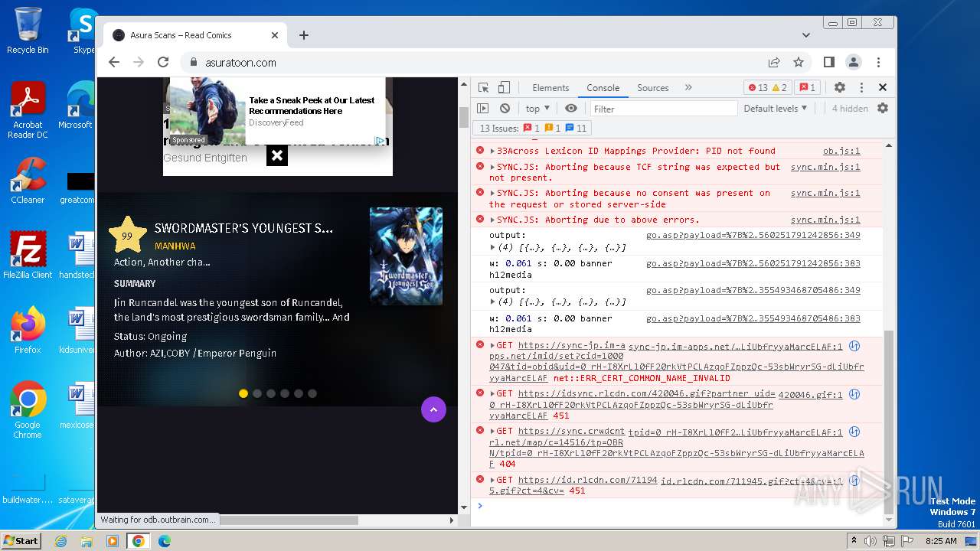
Task: Open the Sources tab
Action: click(x=653, y=88)
